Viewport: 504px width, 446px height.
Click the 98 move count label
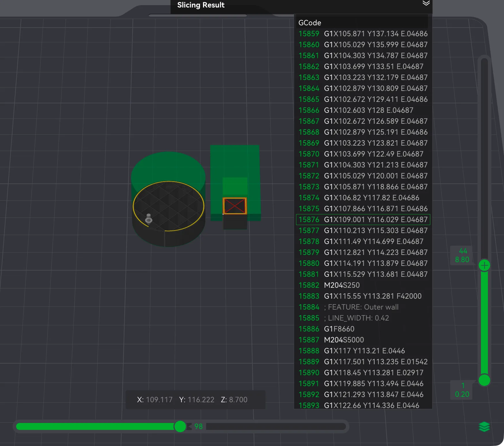[198, 426]
